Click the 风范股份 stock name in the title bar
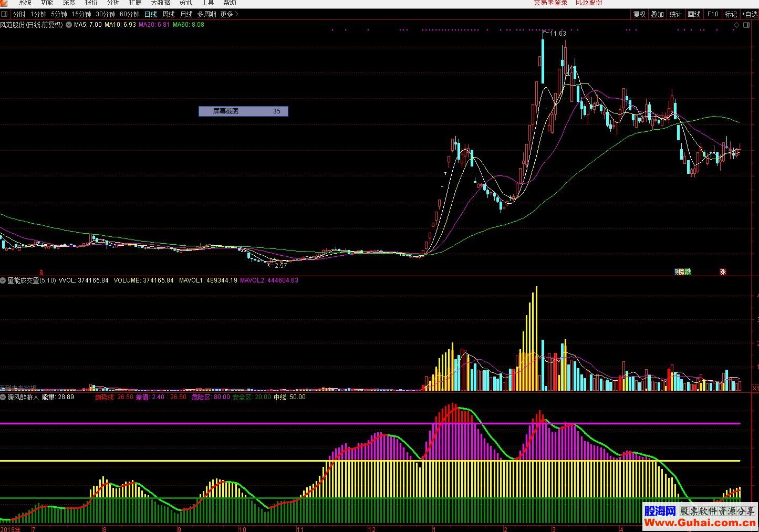 click(589, 3)
